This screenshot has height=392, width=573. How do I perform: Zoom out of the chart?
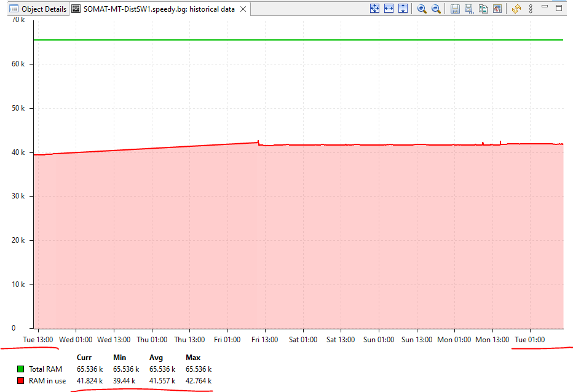tap(436, 9)
